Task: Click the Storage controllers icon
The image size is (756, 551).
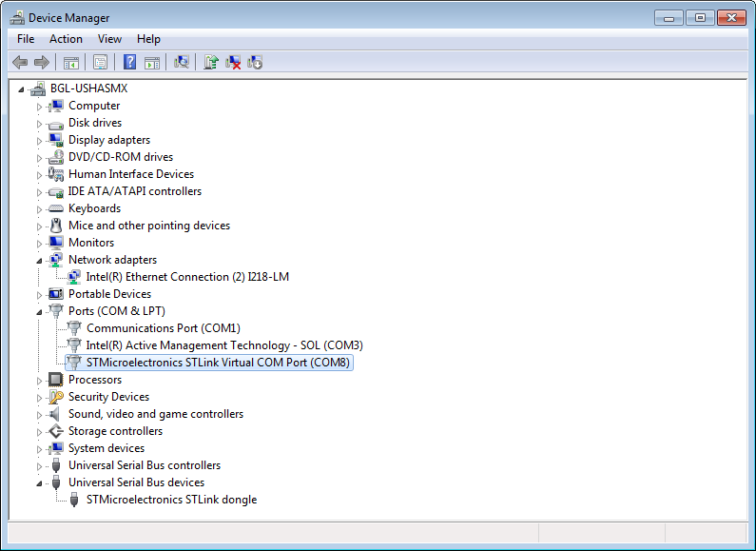Action: click(x=56, y=431)
